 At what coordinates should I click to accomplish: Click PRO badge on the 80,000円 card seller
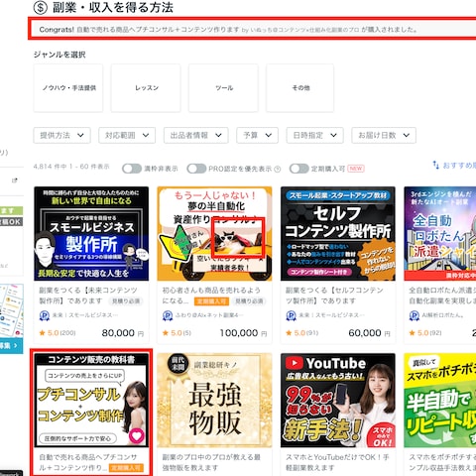[x=45, y=315]
